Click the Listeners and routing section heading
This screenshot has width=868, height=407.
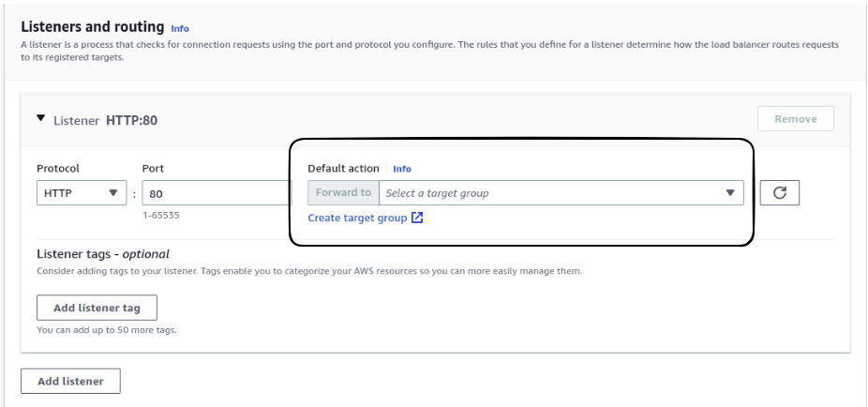[92, 27]
